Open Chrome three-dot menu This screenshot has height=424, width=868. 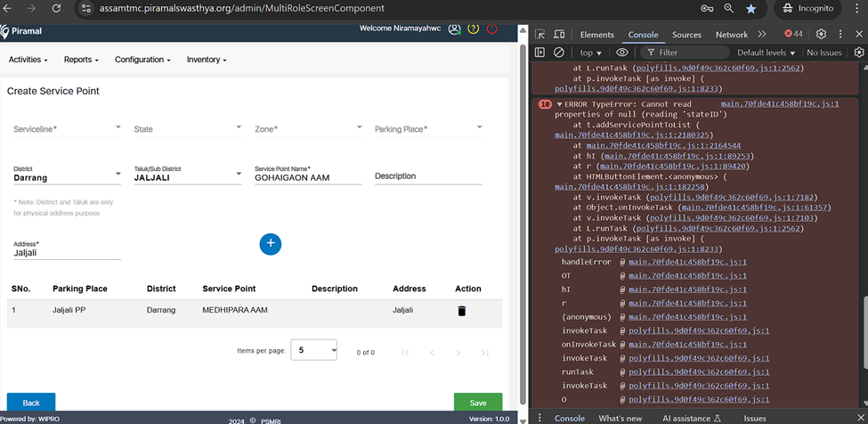[x=857, y=8]
